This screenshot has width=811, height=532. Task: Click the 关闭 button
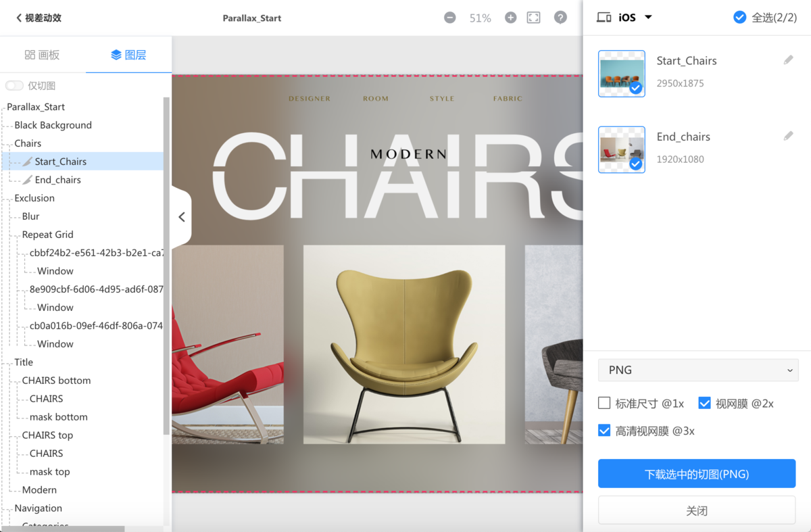pos(697,510)
